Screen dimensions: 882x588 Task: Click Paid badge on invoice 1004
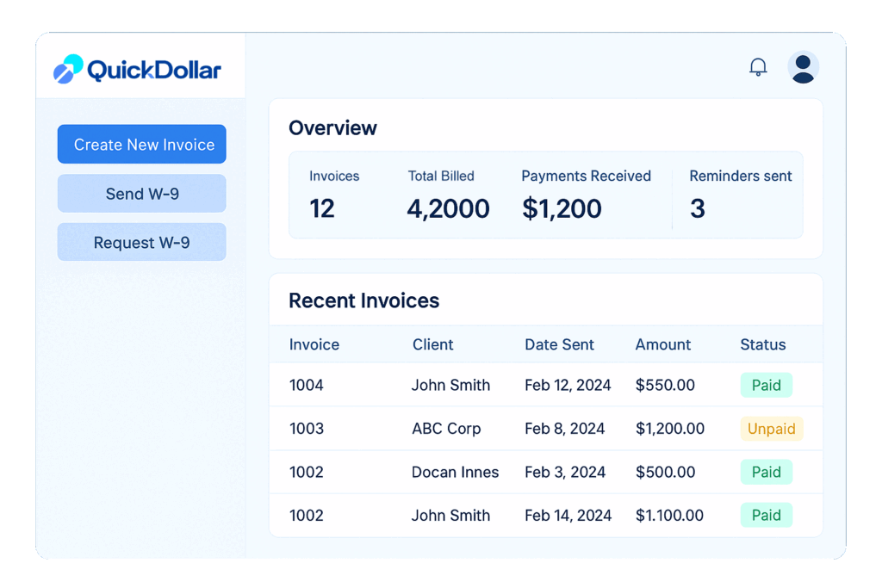(766, 385)
